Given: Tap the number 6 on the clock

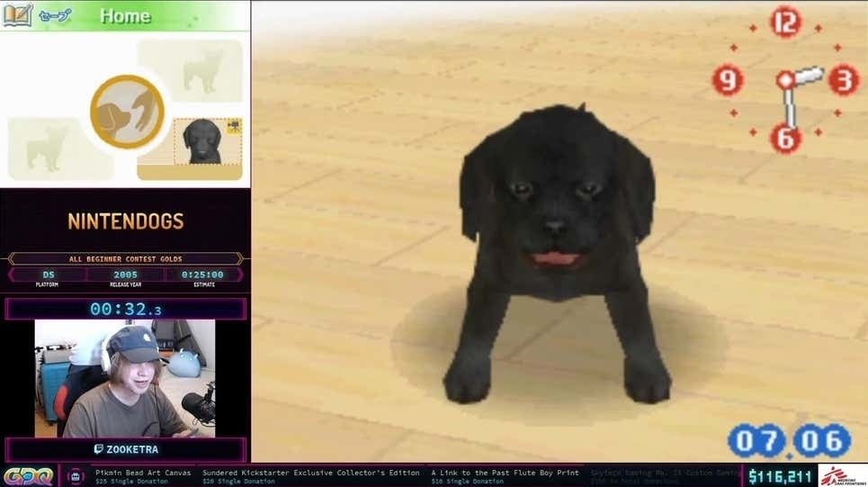Looking at the screenshot, I should pyautogui.click(x=785, y=138).
